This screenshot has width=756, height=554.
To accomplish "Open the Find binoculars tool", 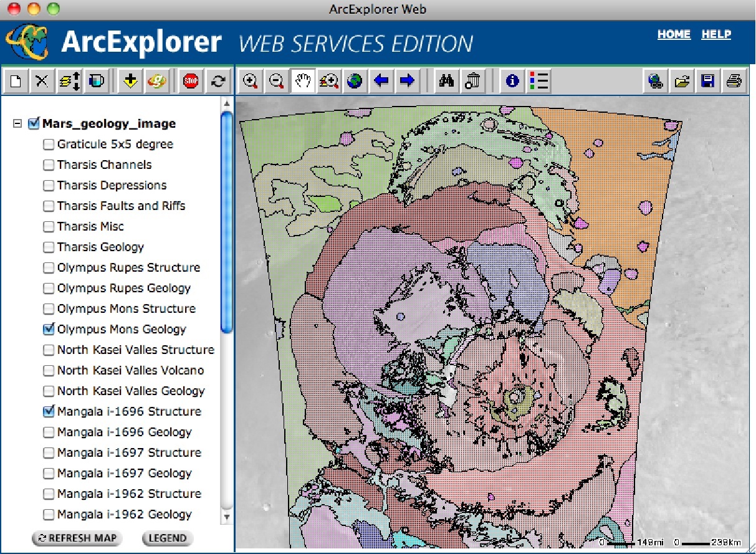I will 446,81.
